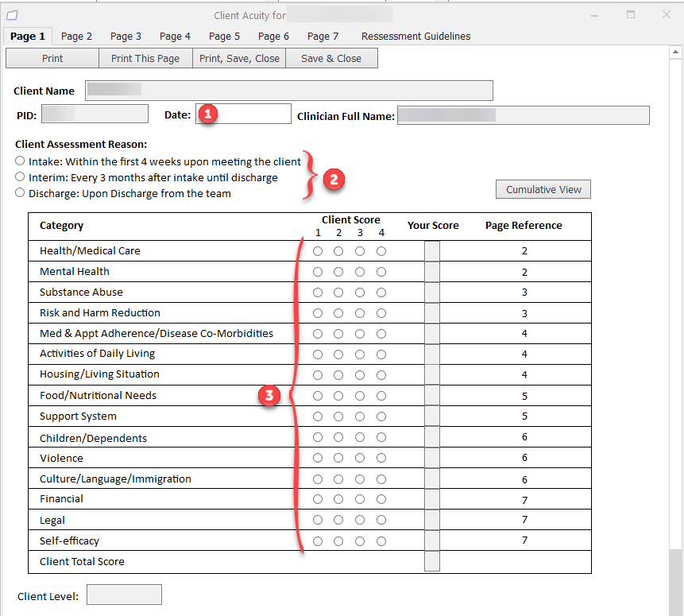The height and width of the screenshot is (616, 684).
Task: Select score 1 for Food/Nutritional Needs
Action: [x=318, y=395]
